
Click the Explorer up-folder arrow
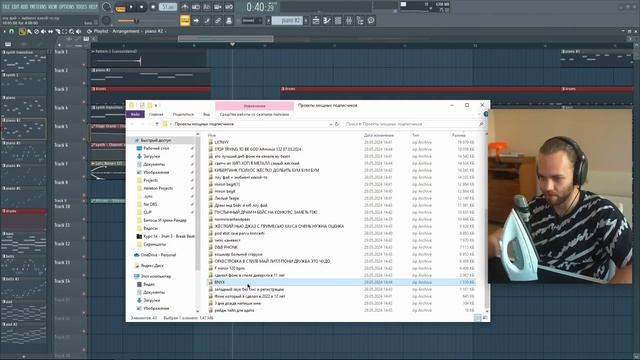[157, 124]
